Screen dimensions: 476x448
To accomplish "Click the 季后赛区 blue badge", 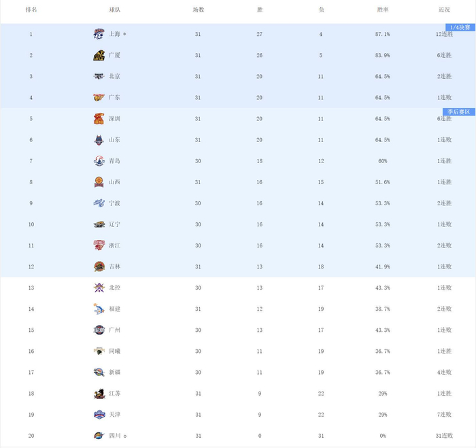I will tap(458, 111).
